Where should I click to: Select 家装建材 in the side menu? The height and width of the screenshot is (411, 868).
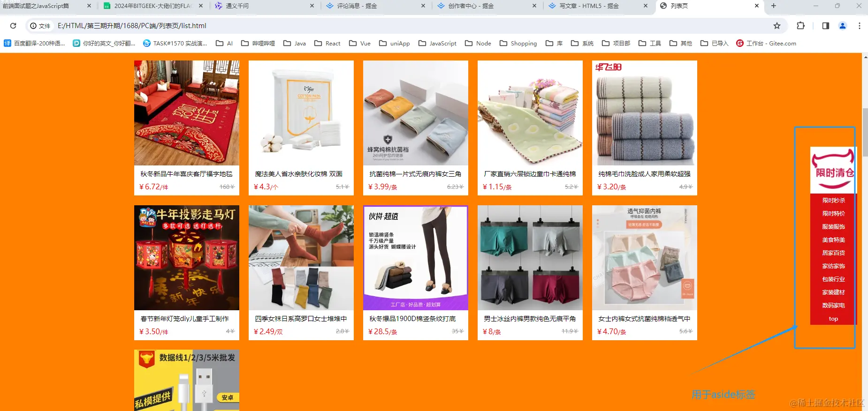point(833,292)
